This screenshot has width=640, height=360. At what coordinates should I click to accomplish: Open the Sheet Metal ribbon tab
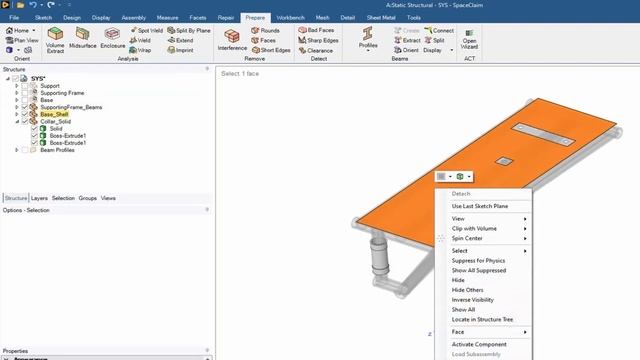(380, 18)
